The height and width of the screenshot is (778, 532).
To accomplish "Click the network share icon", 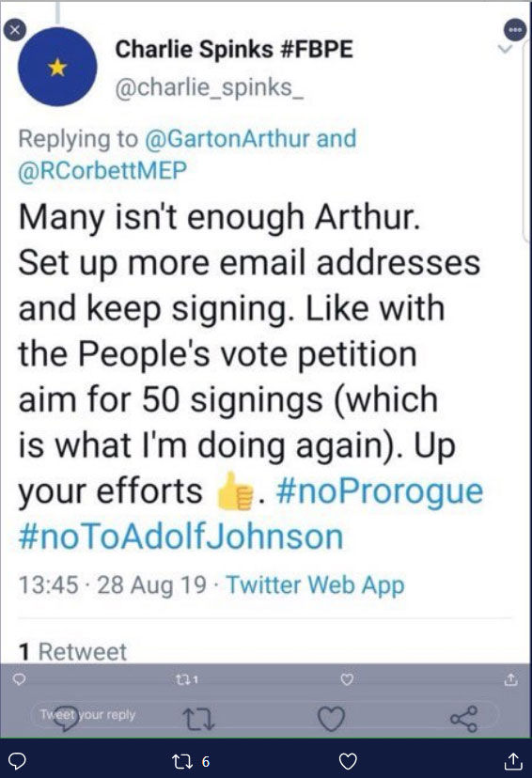I will click(x=464, y=719).
